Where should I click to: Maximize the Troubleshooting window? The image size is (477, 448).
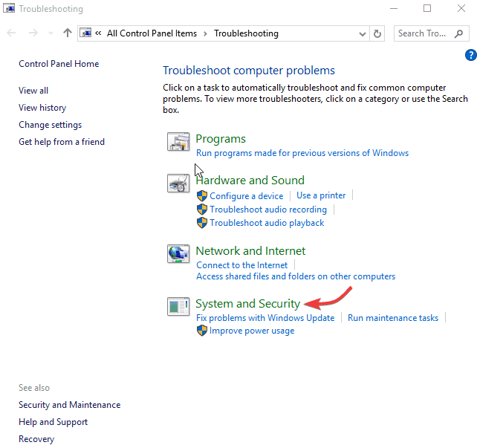[x=427, y=8]
